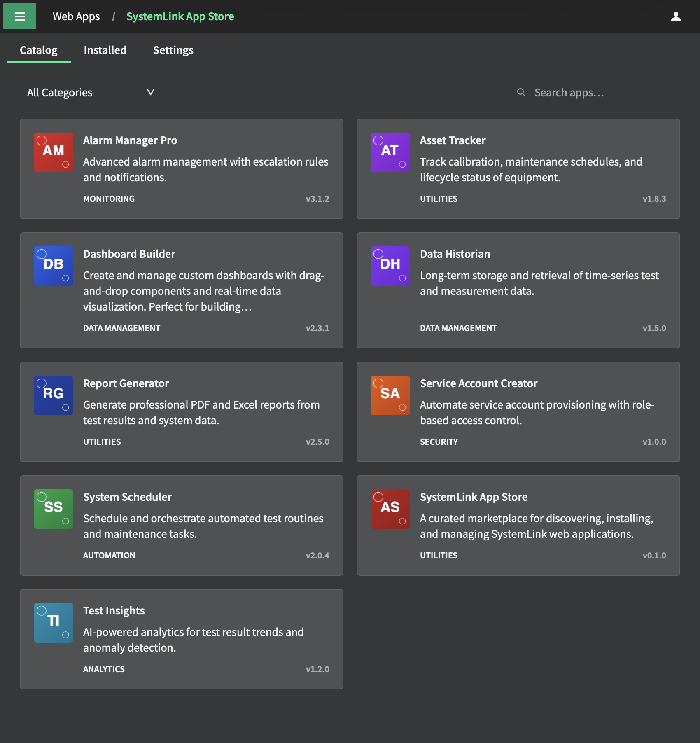The width and height of the screenshot is (700, 743).
Task: Click System Scheduler description text
Action: coord(203,526)
